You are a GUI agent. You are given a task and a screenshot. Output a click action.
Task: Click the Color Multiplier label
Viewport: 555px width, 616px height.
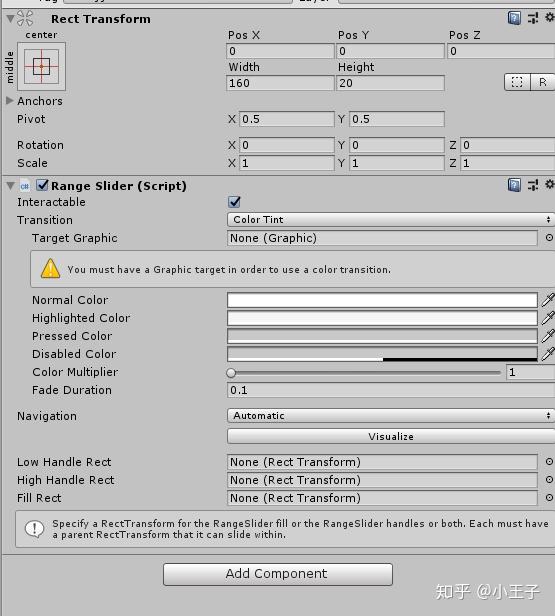[x=75, y=372]
